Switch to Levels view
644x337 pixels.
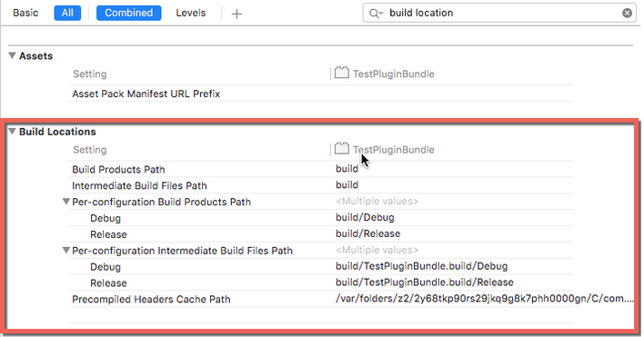pos(191,13)
